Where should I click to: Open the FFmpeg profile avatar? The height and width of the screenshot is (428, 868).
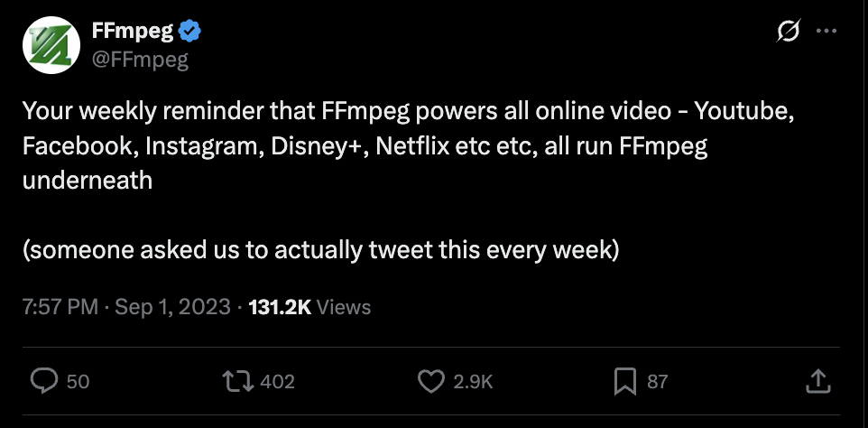pyautogui.click(x=51, y=45)
